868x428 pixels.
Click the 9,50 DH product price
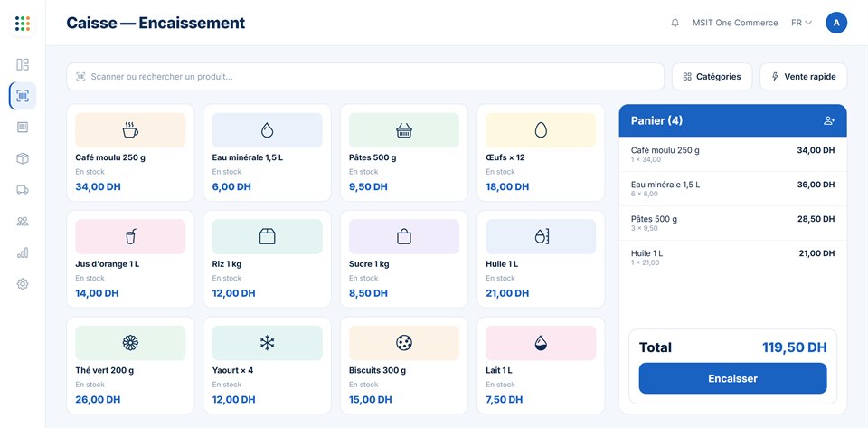click(x=368, y=186)
